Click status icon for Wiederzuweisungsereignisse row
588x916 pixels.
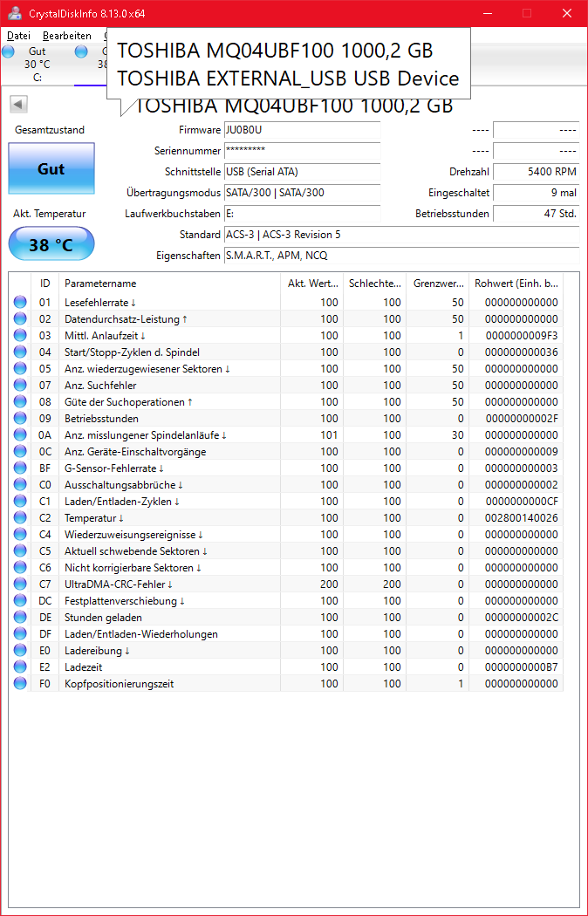click(20, 534)
